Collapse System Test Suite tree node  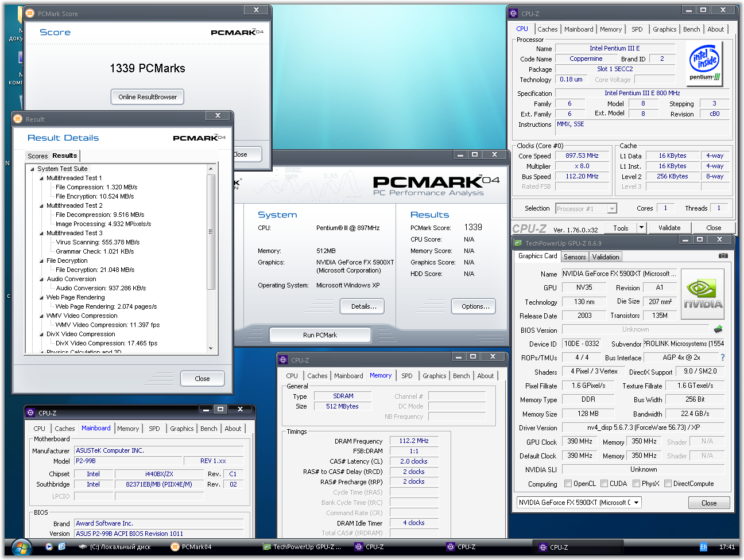tap(32, 169)
